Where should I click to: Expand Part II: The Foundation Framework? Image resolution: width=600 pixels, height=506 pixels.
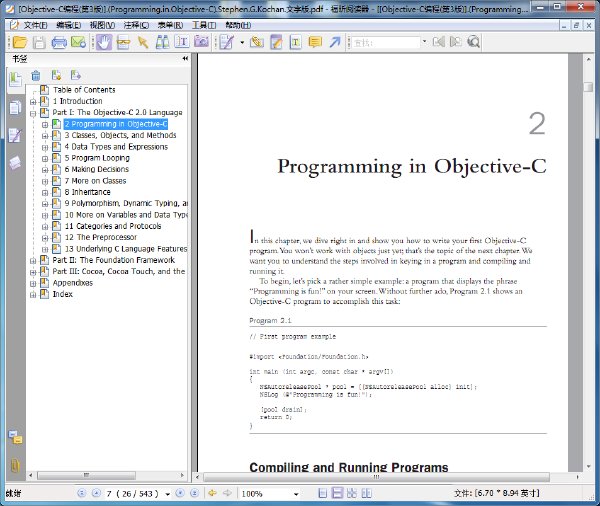tap(33, 261)
